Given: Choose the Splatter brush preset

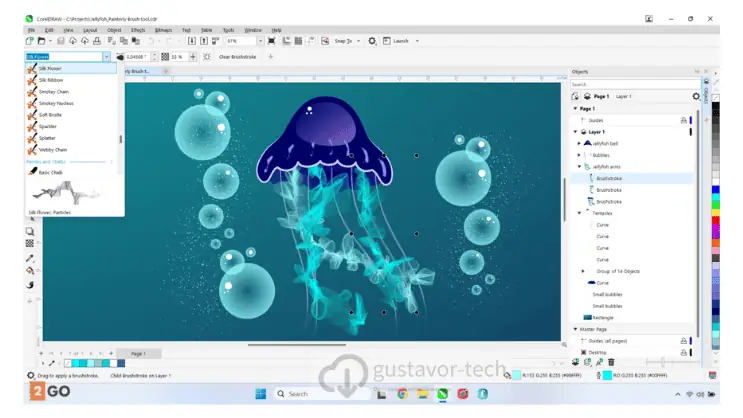Looking at the screenshot, I should click(x=71, y=138).
